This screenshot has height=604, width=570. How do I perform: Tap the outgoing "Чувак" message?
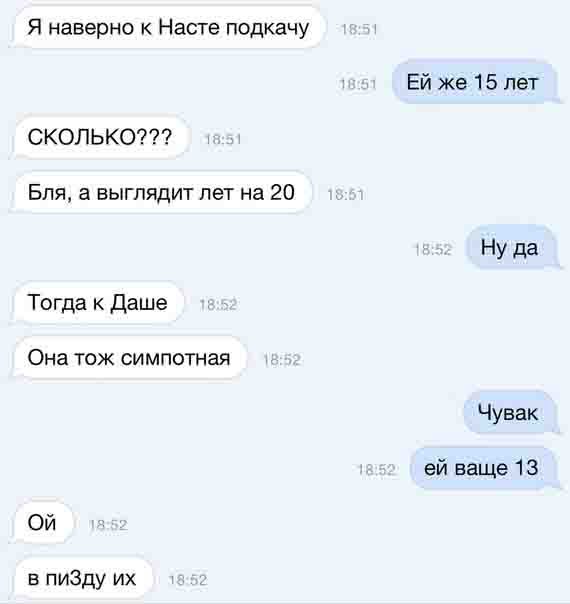tap(510, 413)
